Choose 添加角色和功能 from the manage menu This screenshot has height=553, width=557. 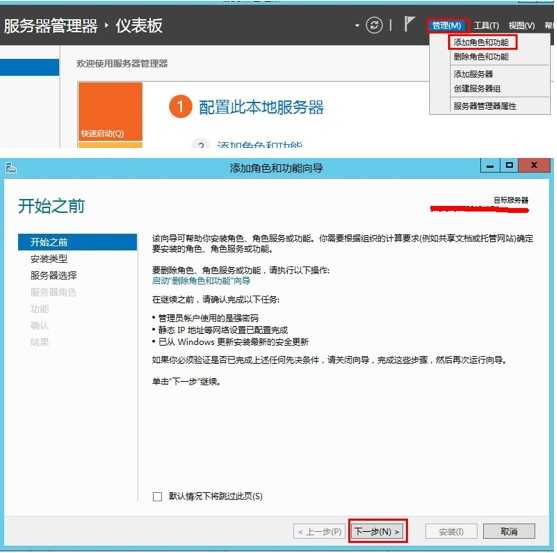(x=481, y=42)
